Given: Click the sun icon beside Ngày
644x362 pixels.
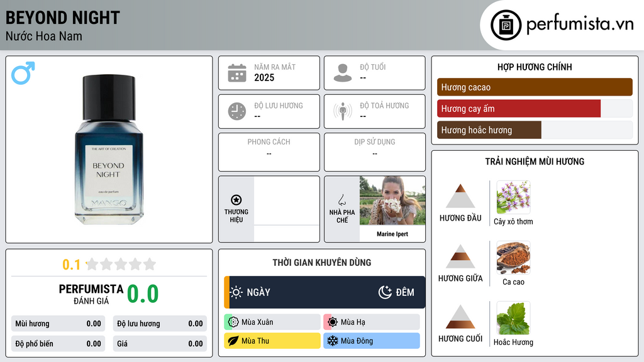Looking at the screenshot, I should coord(236,292).
